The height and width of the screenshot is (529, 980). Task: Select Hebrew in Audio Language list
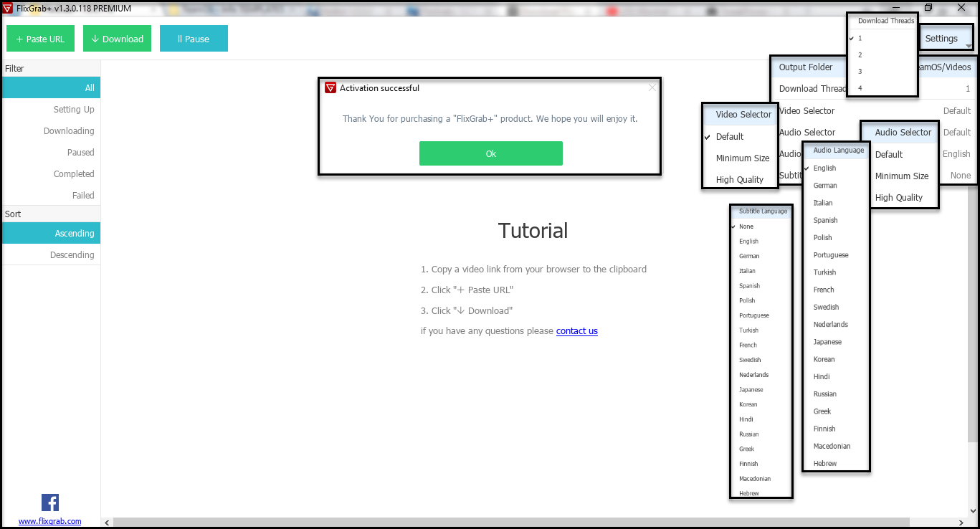point(836,463)
